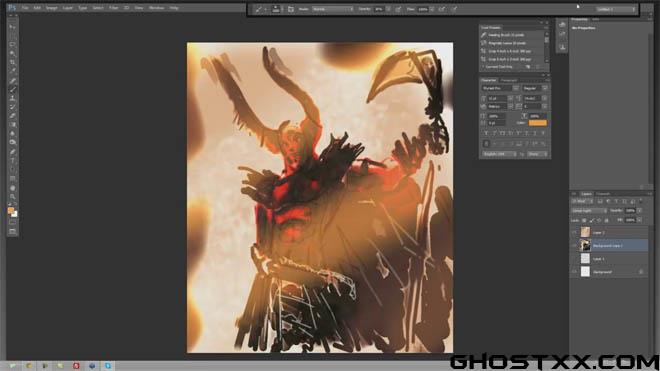Image resolution: width=660 pixels, height=371 pixels.
Task: Click the Layer 2 thumbnail
Action: 585,232
